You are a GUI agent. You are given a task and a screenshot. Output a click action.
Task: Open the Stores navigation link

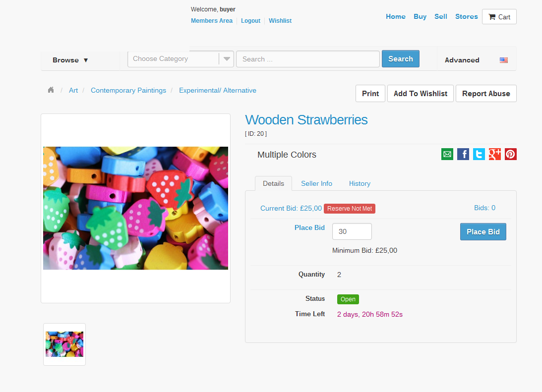tap(466, 16)
